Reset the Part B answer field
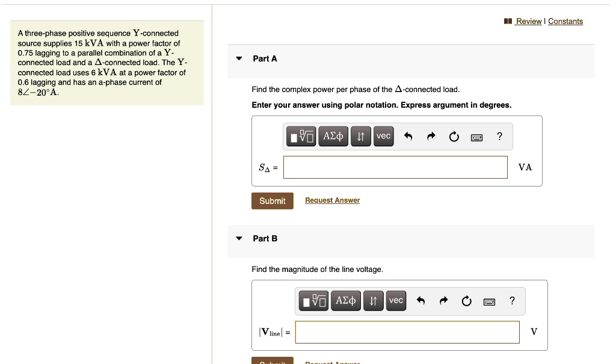 [466, 301]
